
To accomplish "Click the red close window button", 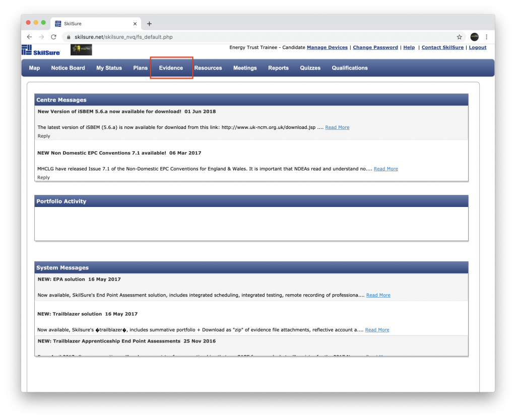I will pos(28,23).
